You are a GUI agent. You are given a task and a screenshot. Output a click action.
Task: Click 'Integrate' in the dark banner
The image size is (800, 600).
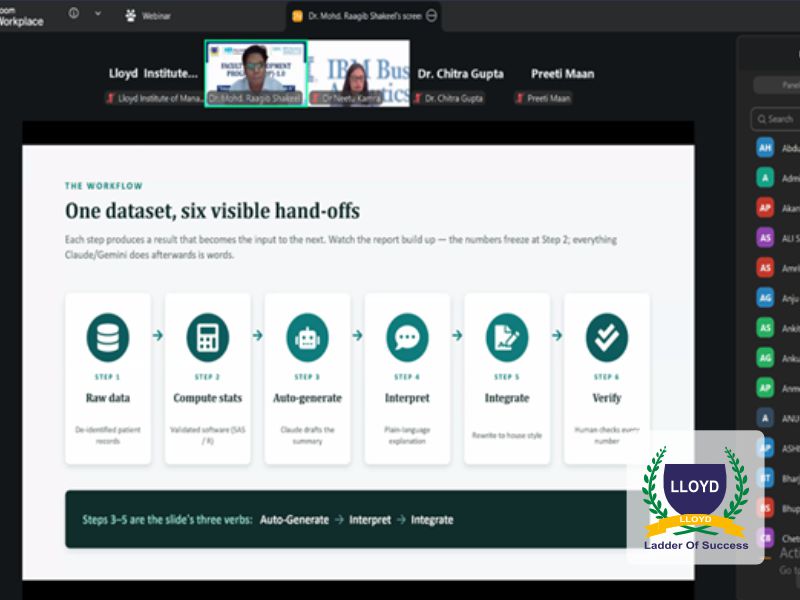(432, 520)
